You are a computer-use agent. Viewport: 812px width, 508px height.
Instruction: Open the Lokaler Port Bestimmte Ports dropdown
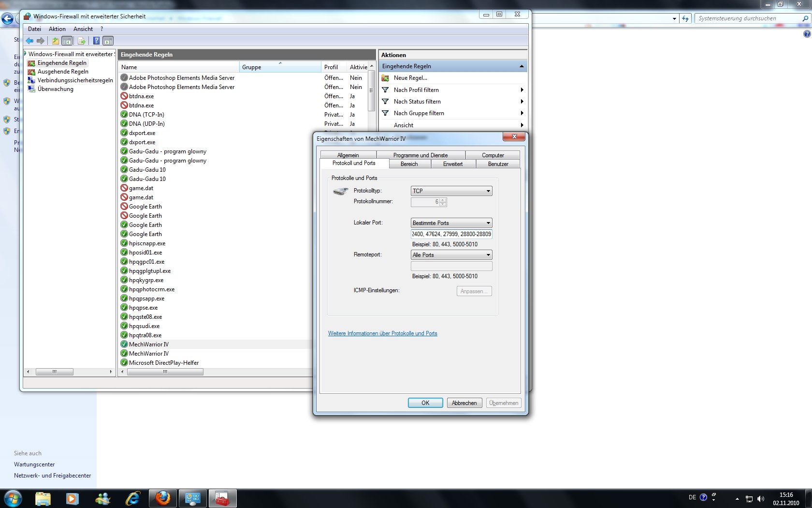pyautogui.click(x=451, y=223)
